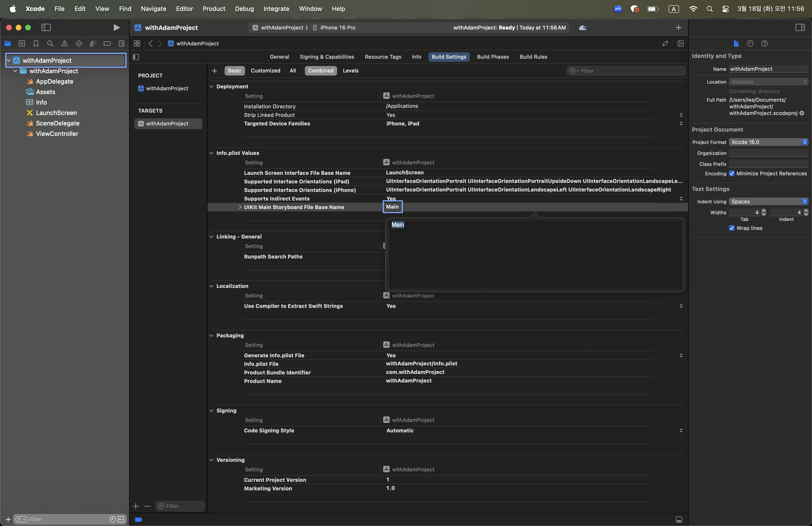Open the Info tab

[x=416, y=57]
